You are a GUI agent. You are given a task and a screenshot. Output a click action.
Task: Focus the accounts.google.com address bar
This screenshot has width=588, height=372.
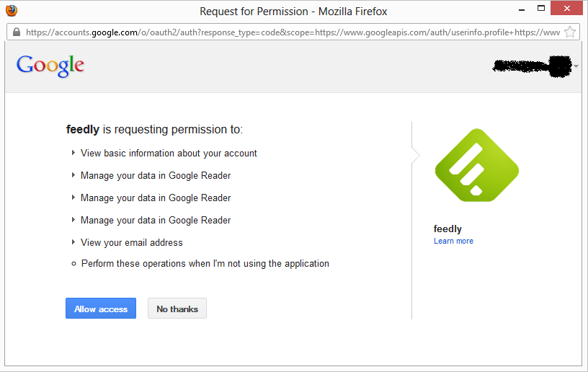click(293, 32)
